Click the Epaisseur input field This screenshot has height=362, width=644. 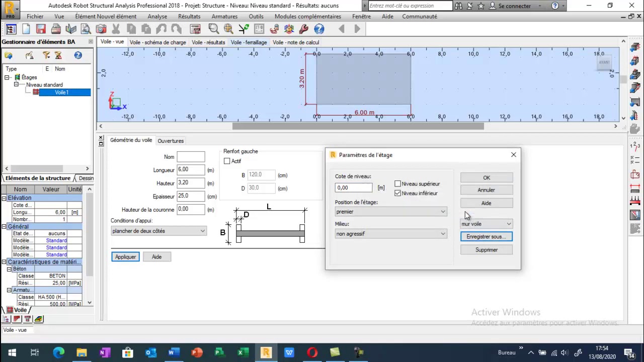(191, 196)
